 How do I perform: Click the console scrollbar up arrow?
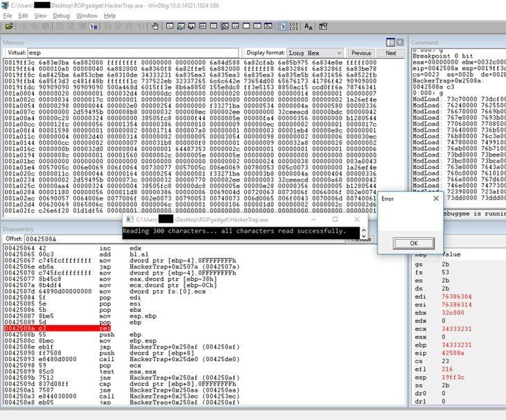tap(364, 230)
